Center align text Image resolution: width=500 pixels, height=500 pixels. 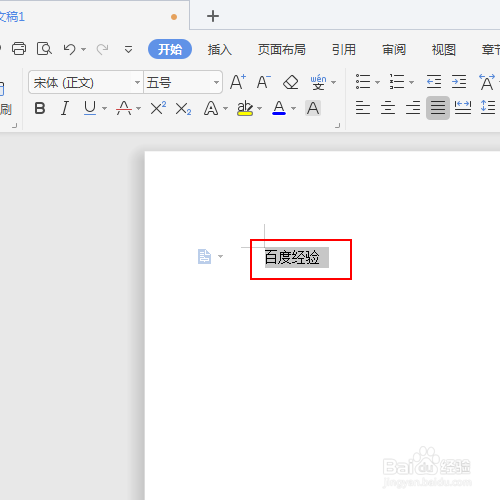point(388,108)
